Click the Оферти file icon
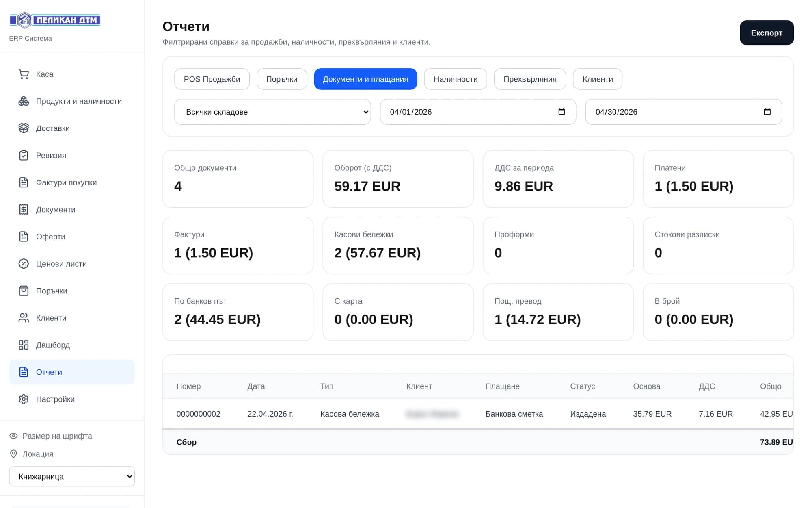Viewport: 812px width, 508px height. (24, 237)
